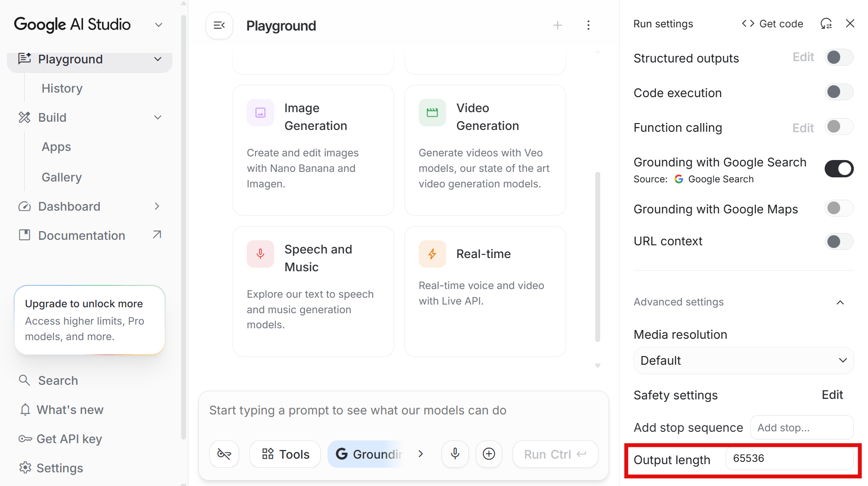Click the Playground sidebar icon
The height and width of the screenshot is (486, 868).
pos(25,59)
